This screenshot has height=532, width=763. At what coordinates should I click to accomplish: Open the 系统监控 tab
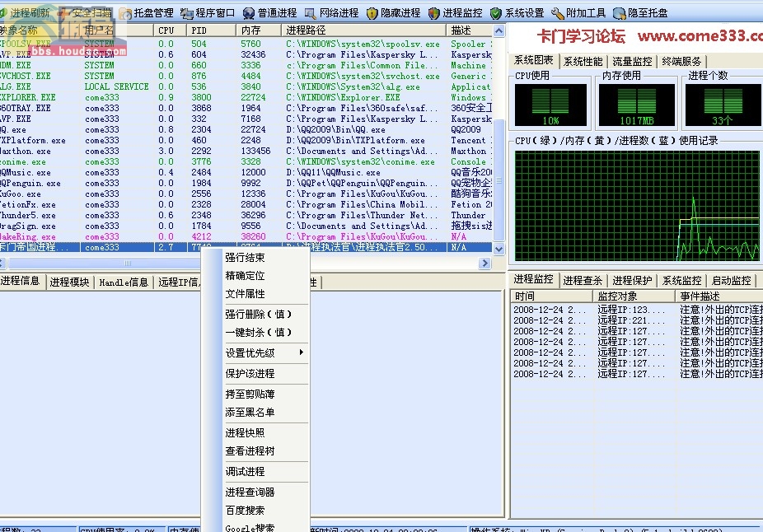[681, 281]
